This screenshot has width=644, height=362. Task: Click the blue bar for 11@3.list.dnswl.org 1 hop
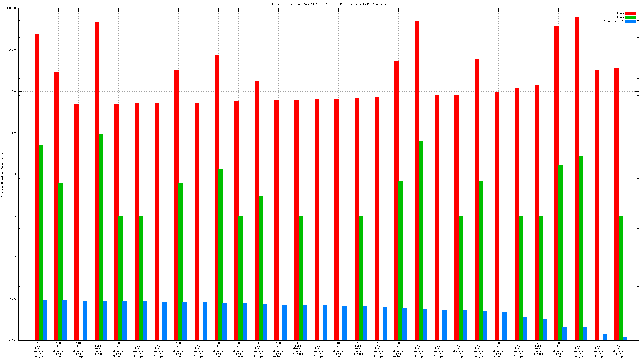[x=85, y=320]
